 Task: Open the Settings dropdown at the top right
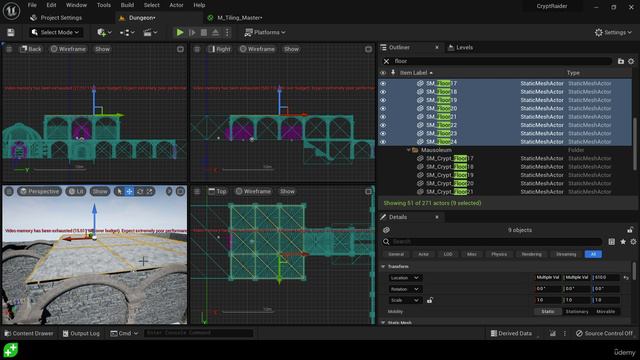click(613, 32)
